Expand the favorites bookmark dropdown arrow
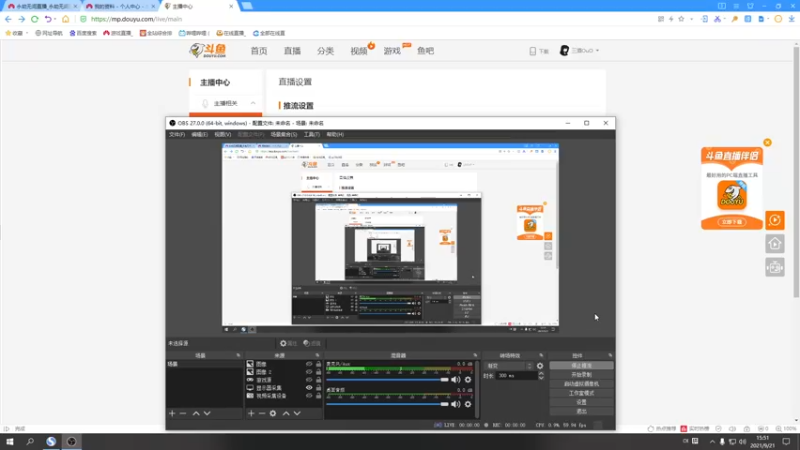Image resolution: width=800 pixels, height=450 pixels. coord(27,33)
